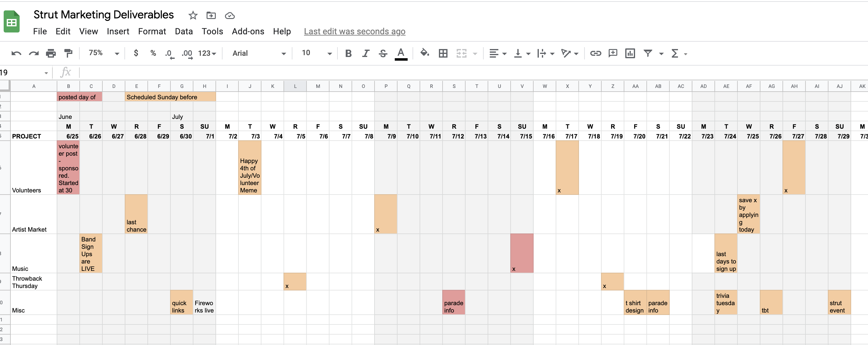
Task: Click the Fill color bucket icon
Action: [424, 53]
